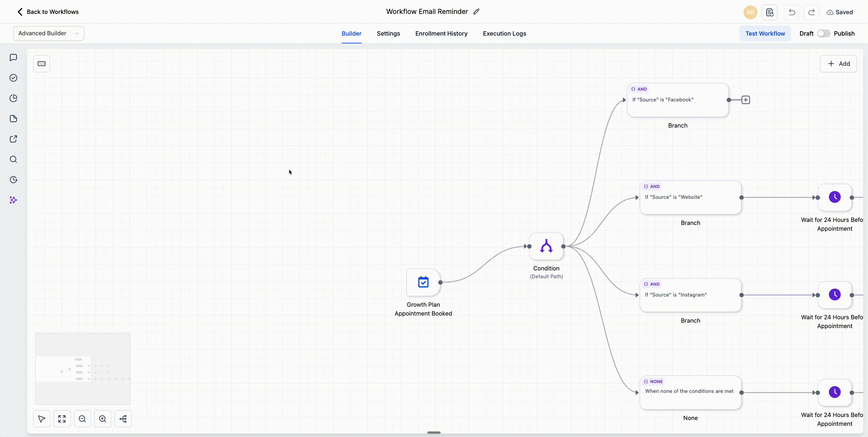Image resolution: width=868 pixels, height=437 pixels.
Task: Click the zoom in magnifier icon
Action: (x=102, y=419)
